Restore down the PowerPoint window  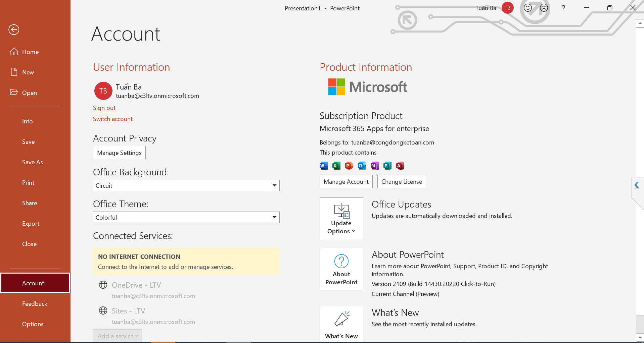point(609,8)
